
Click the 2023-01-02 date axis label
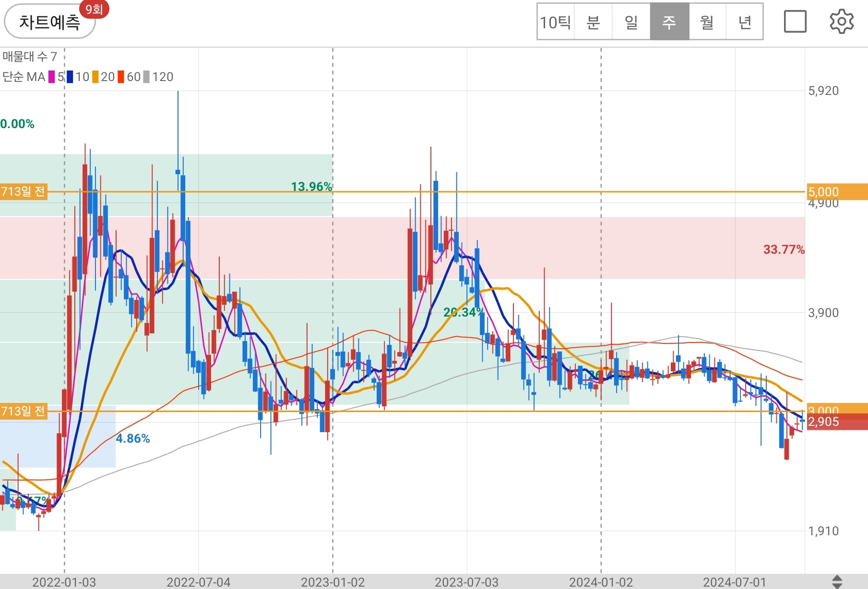coord(333,582)
